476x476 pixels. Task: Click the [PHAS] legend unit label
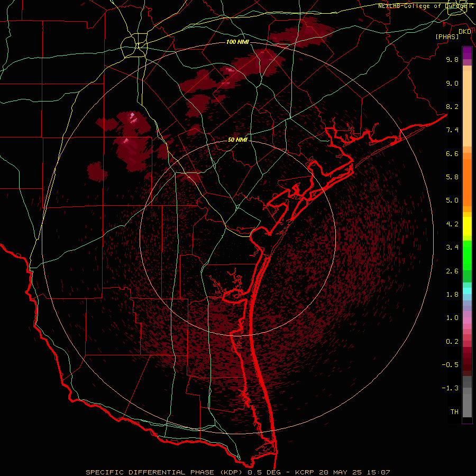click(447, 36)
